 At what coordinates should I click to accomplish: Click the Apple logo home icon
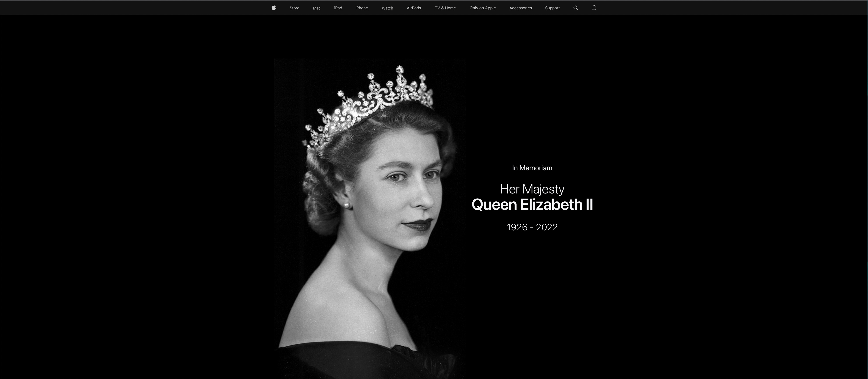(274, 8)
